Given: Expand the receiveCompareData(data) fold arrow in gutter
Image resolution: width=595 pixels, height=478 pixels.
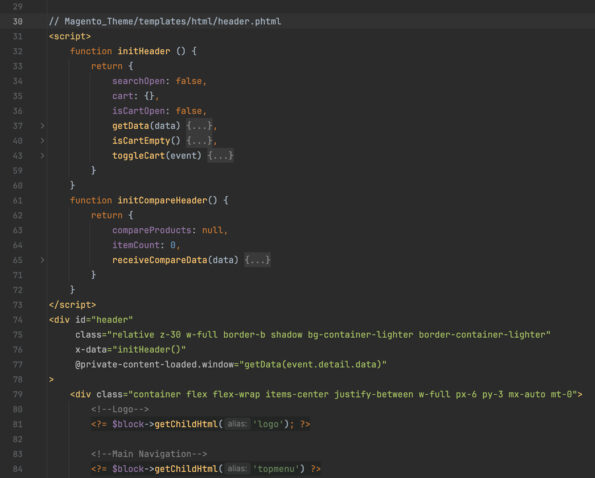Looking at the screenshot, I should pos(42,260).
